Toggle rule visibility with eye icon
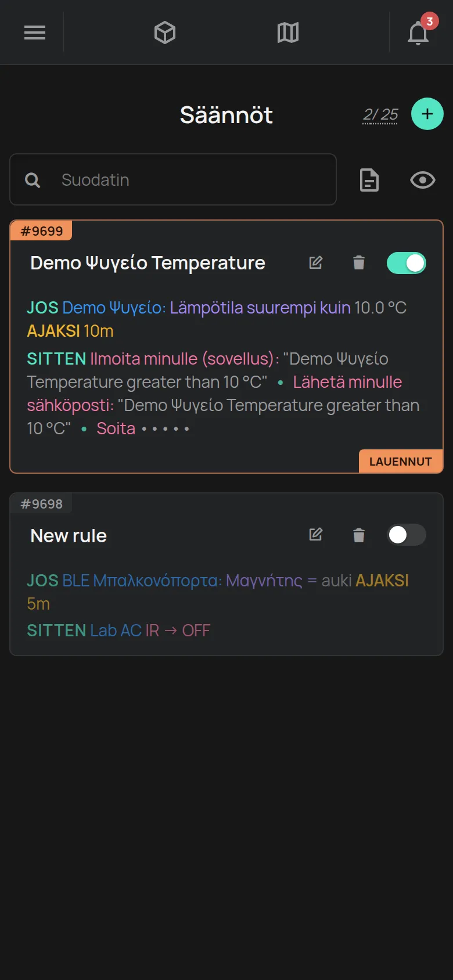The height and width of the screenshot is (980, 453). click(423, 180)
